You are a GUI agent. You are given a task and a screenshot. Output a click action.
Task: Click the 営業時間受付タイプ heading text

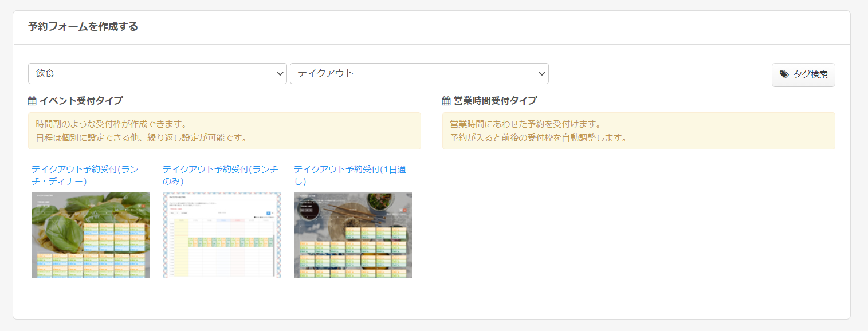(495, 101)
